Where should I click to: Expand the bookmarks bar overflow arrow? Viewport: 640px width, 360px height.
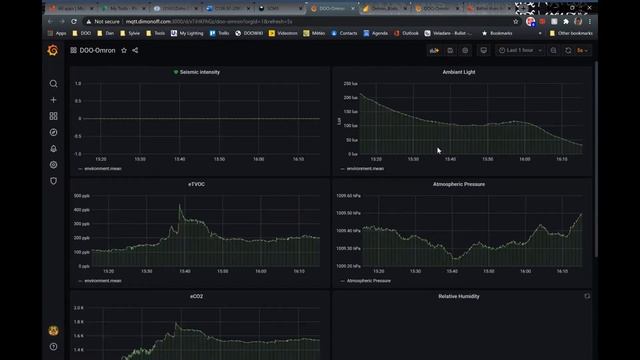[x=540, y=33]
